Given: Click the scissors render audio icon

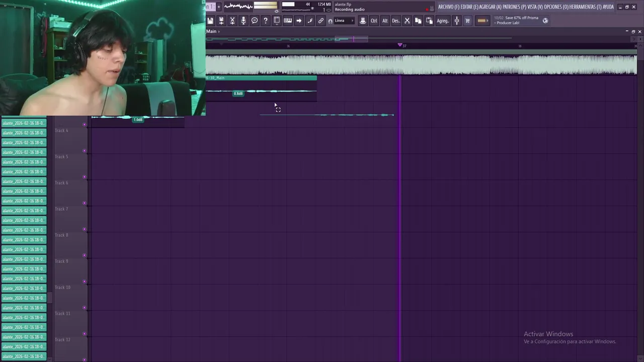Looking at the screenshot, I should pos(232,21).
